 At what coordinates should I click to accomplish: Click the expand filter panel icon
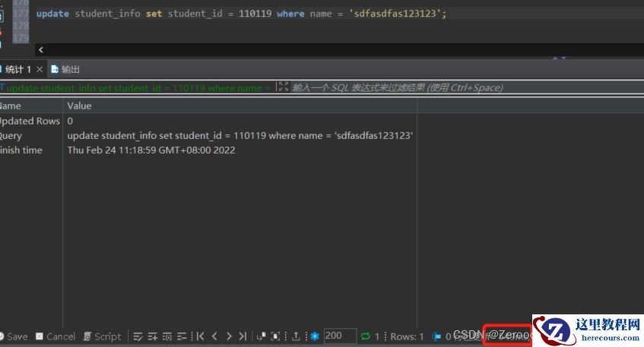pyautogui.click(x=283, y=87)
